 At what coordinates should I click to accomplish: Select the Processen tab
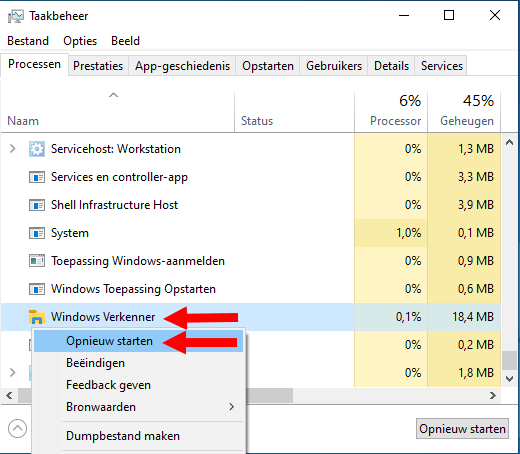(x=34, y=64)
